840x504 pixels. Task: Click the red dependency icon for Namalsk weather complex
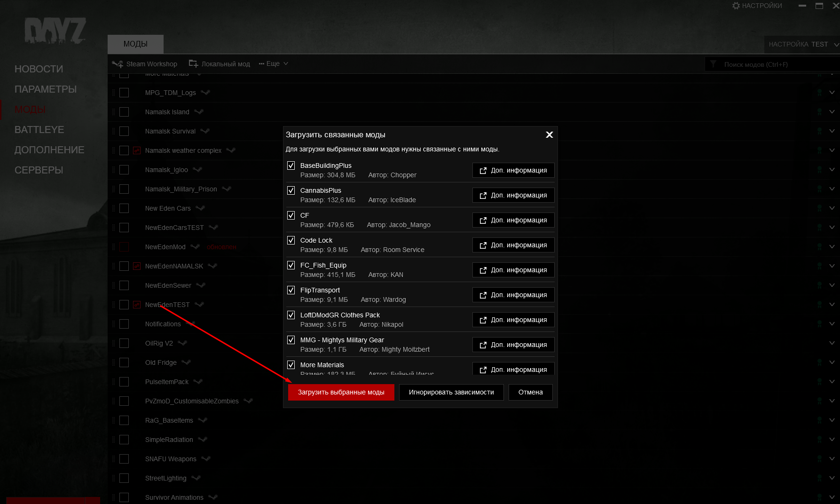point(137,150)
